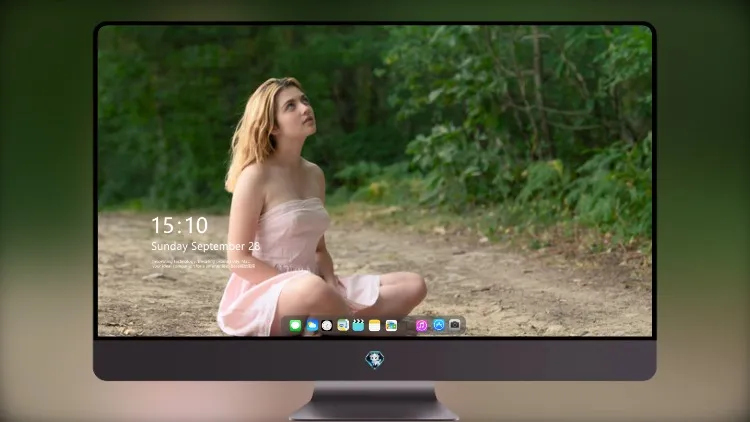Screen dimensions: 750x422
Task: Click the Sunday September 28 date text
Action: pyautogui.click(x=206, y=246)
